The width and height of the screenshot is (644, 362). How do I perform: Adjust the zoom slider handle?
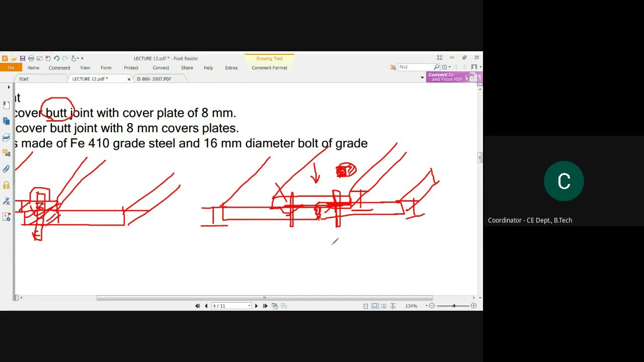point(454,306)
